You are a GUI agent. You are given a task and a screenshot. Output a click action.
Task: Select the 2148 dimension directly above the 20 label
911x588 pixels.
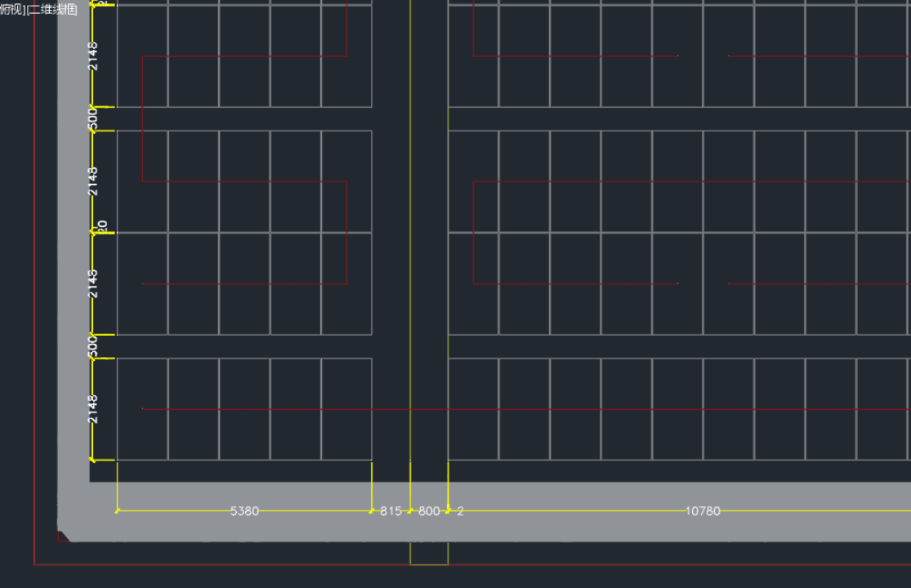click(93, 181)
